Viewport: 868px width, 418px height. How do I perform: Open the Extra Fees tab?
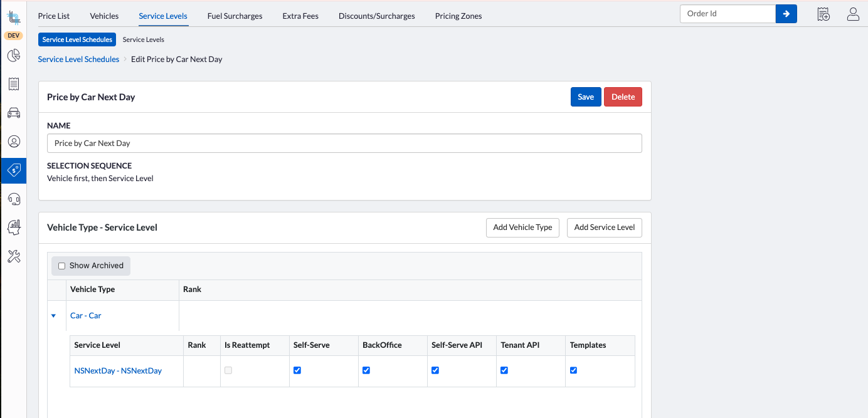300,16
